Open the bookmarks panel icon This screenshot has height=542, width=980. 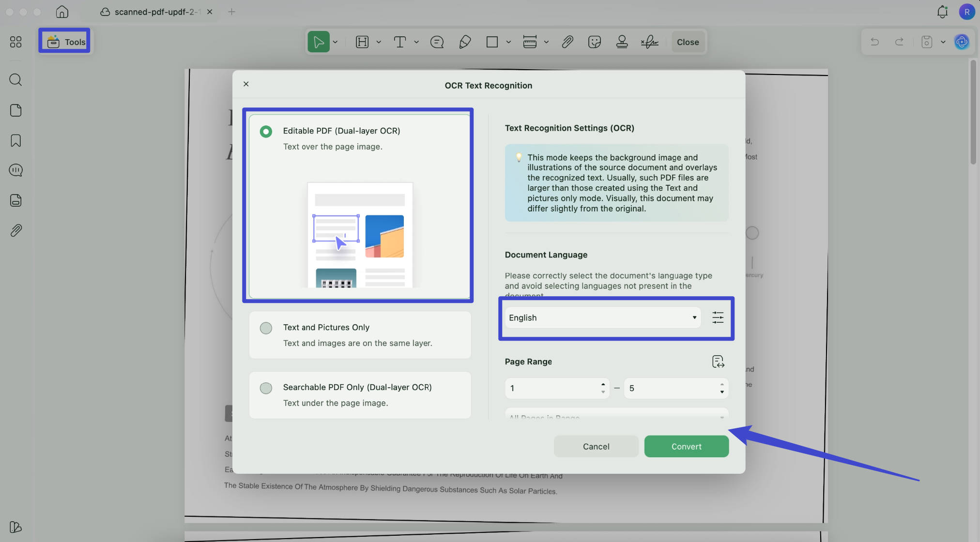(x=15, y=140)
